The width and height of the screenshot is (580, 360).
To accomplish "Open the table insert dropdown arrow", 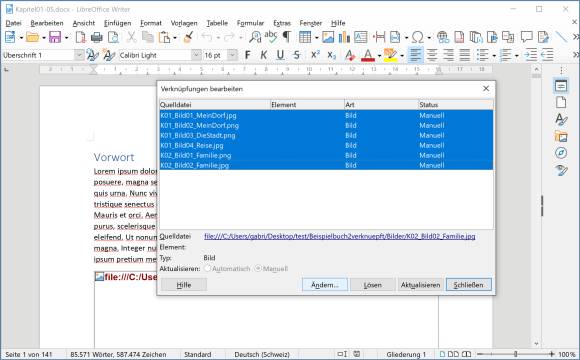I will click(316, 37).
